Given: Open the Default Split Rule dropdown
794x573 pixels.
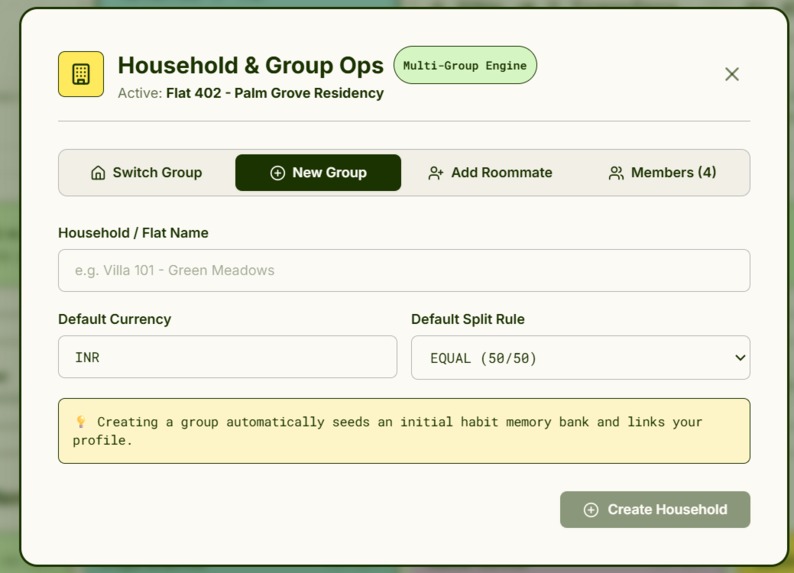Looking at the screenshot, I should click(x=580, y=357).
